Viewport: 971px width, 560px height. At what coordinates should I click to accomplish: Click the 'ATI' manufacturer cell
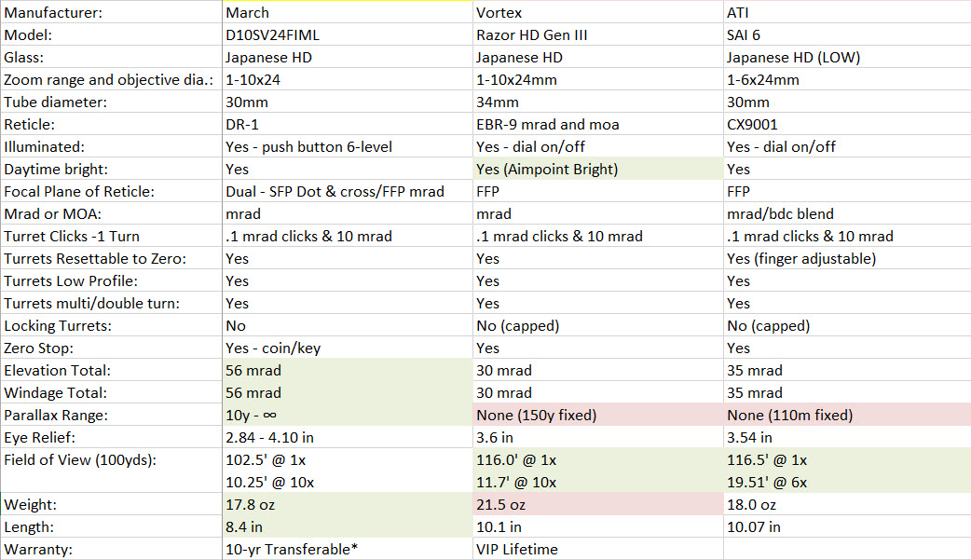[x=847, y=12]
